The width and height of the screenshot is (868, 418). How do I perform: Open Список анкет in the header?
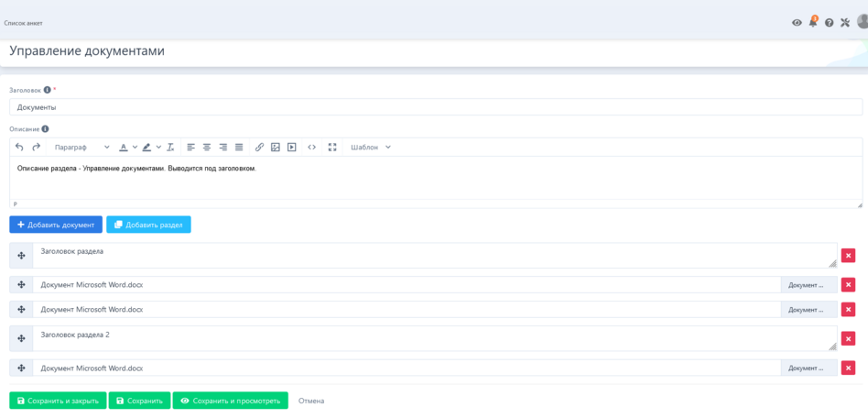pyautogui.click(x=24, y=23)
